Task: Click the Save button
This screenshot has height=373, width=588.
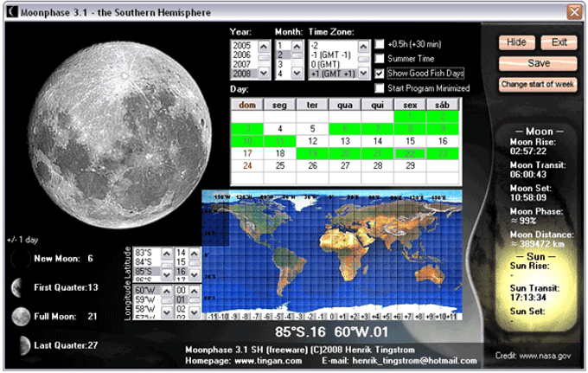Action: coord(538,63)
